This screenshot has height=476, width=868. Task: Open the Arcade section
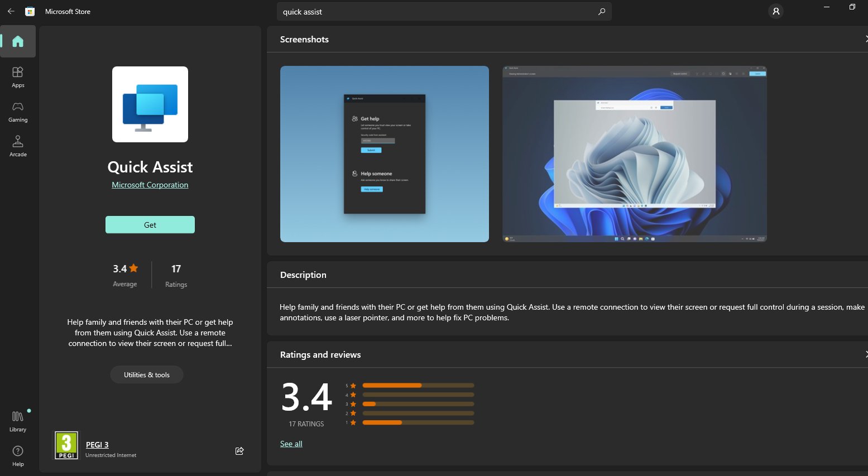[18, 146]
